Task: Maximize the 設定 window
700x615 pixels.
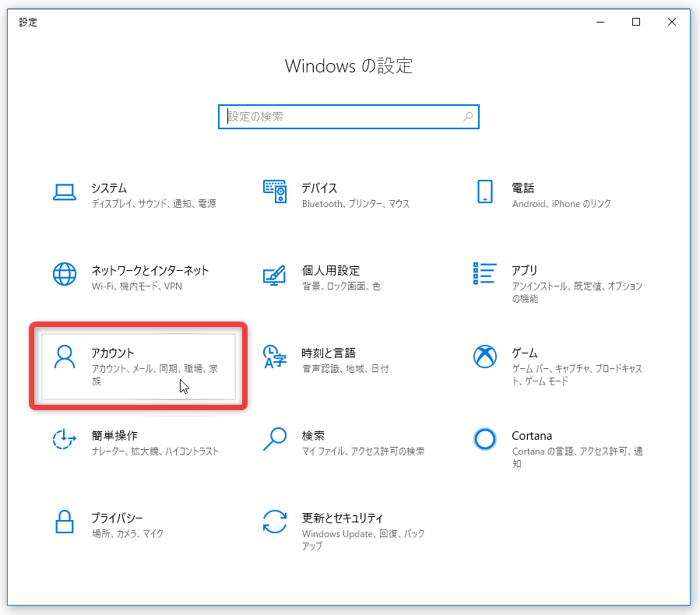Action: click(636, 22)
